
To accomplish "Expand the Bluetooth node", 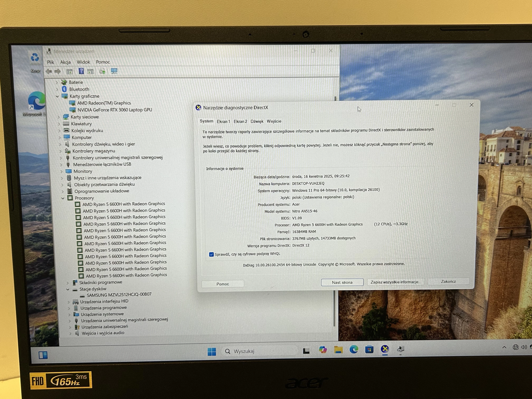I will pos(57,89).
